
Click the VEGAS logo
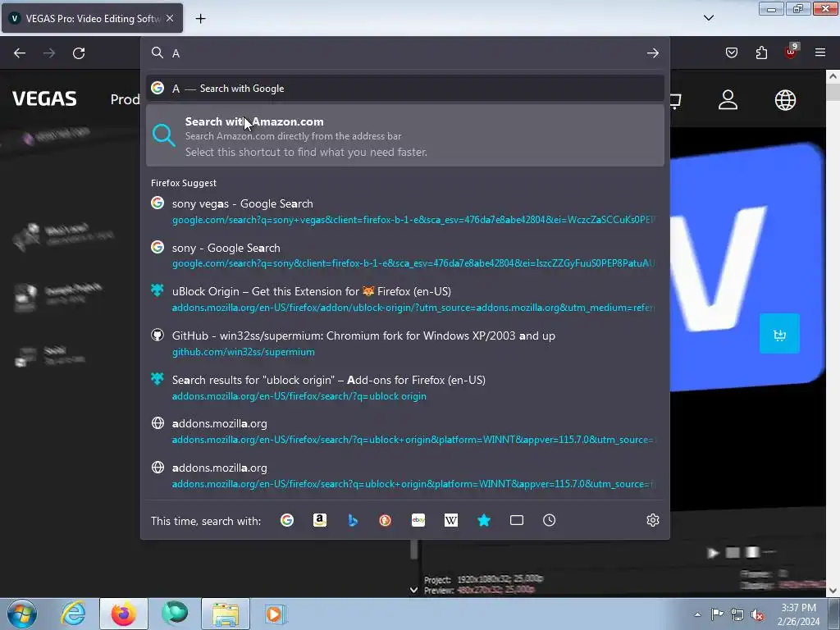[44, 99]
